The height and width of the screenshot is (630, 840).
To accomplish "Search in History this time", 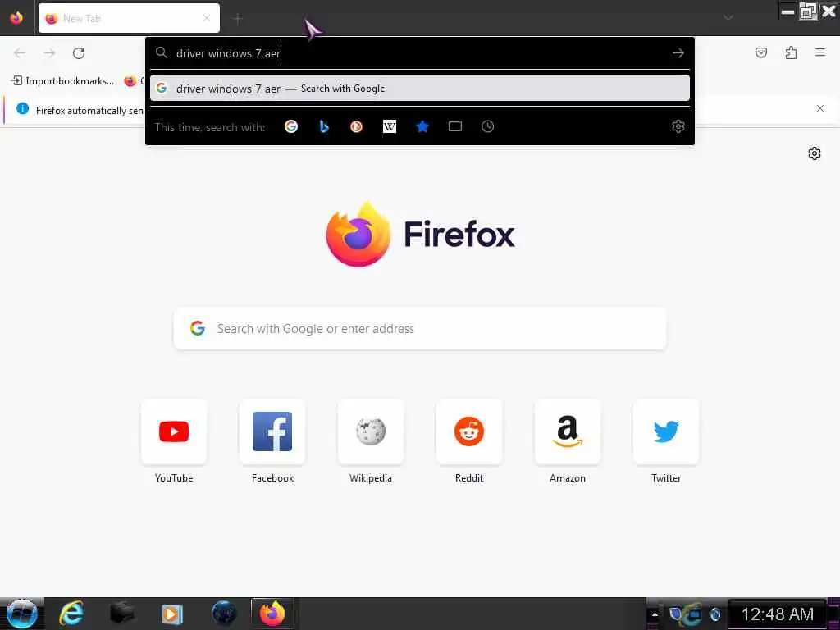I will coord(487,126).
